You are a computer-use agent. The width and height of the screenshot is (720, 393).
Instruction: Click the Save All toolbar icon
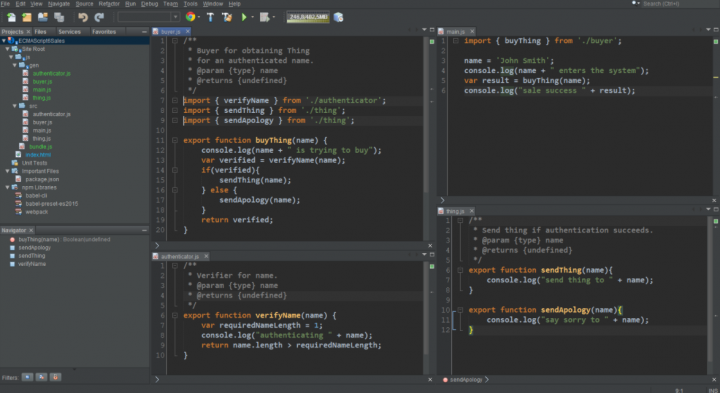[59, 17]
